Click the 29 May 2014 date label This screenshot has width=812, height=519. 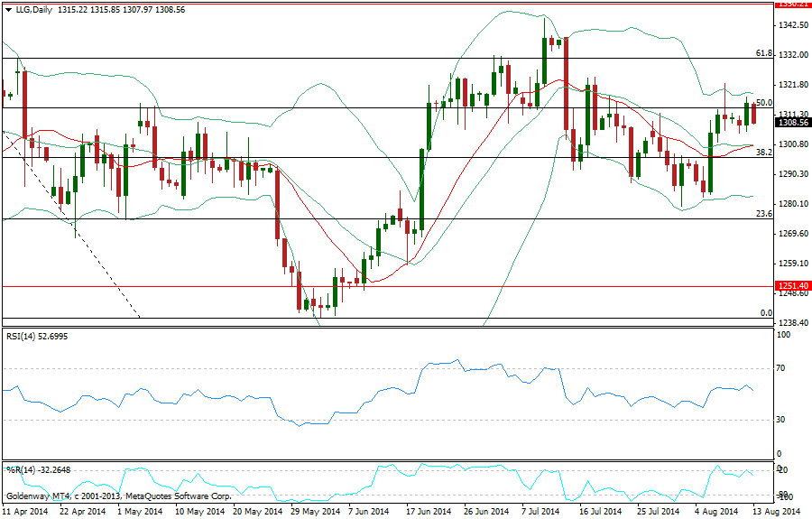coord(314,511)
